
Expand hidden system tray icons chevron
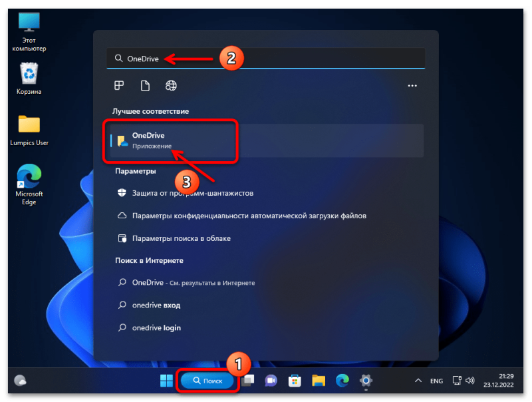[418, 381]
